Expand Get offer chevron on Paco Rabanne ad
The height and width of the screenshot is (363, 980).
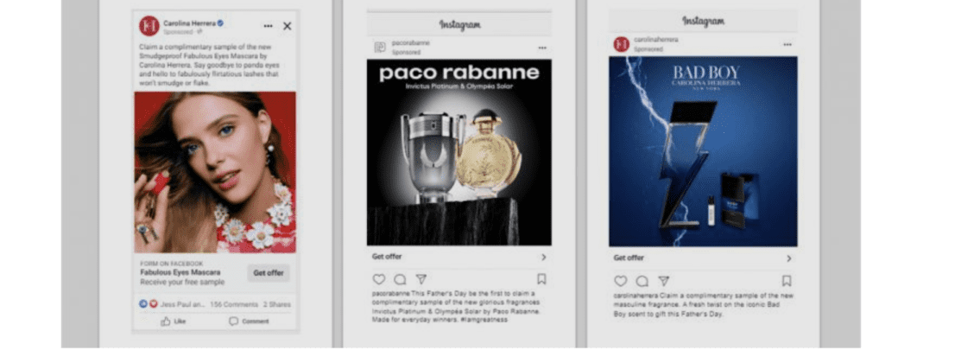click(x=543, y=258)
